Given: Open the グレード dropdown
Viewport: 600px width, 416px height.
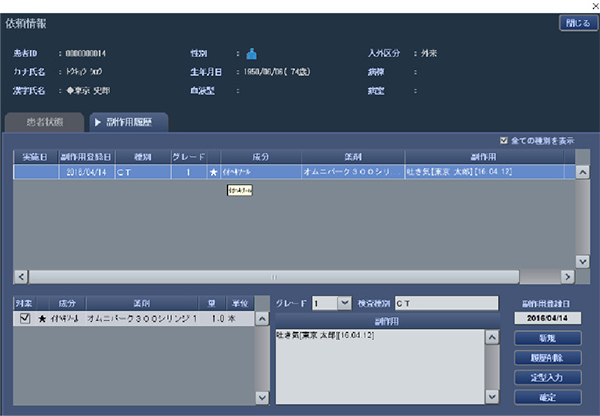Looking at the screenshot, I should coord(344,303).
